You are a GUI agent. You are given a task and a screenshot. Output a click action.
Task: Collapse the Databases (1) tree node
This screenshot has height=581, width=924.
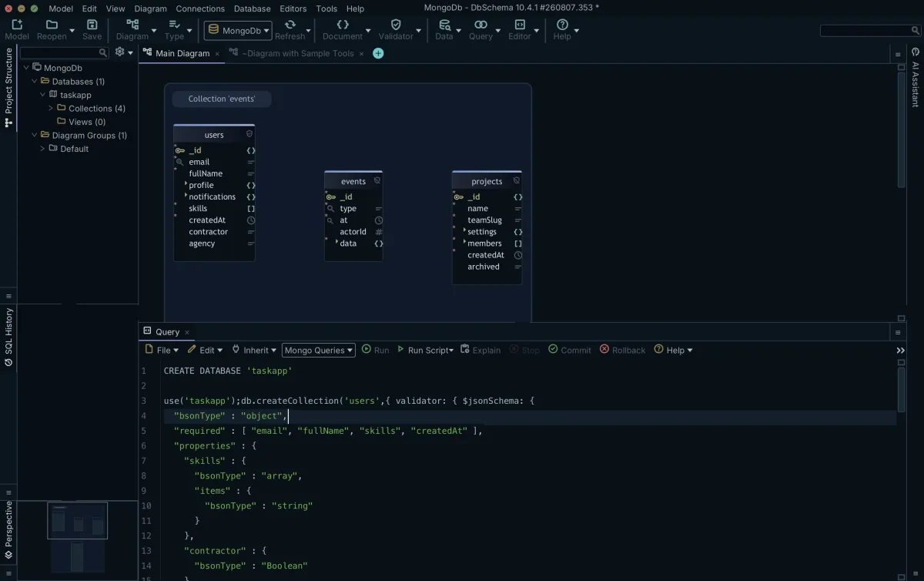[x=34, y=81]
